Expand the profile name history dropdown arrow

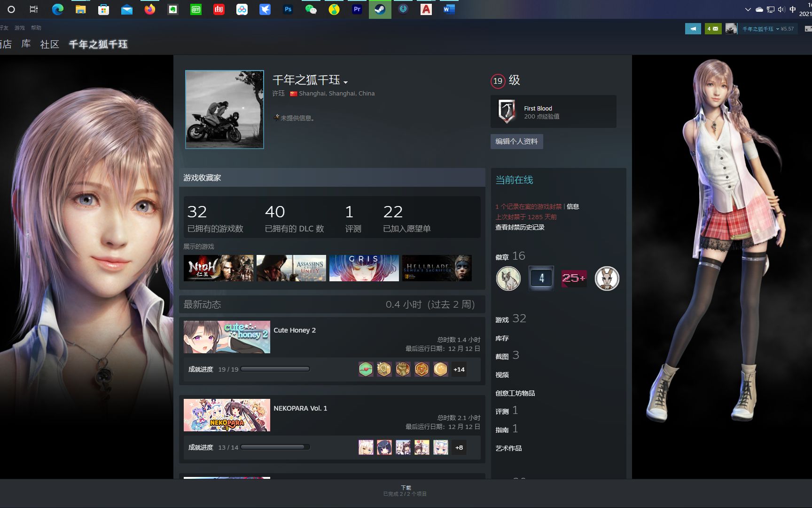346,82
